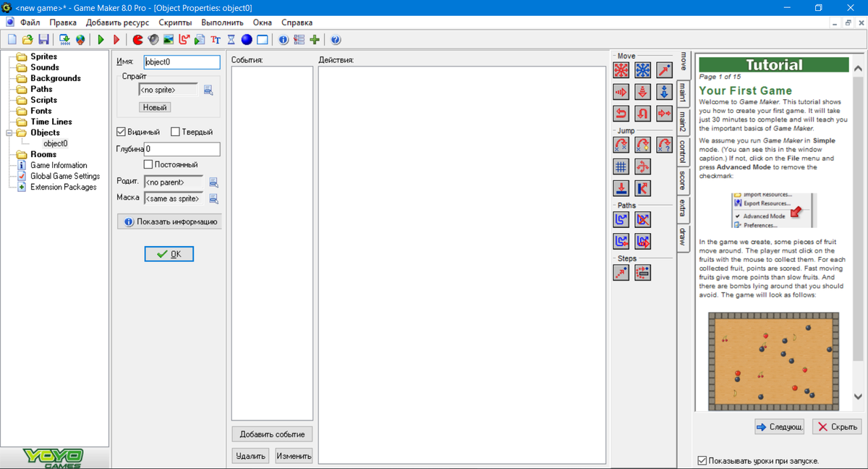Create a room toolbar icon
This screenshot has width=868, height=469.
coord(263,39)
